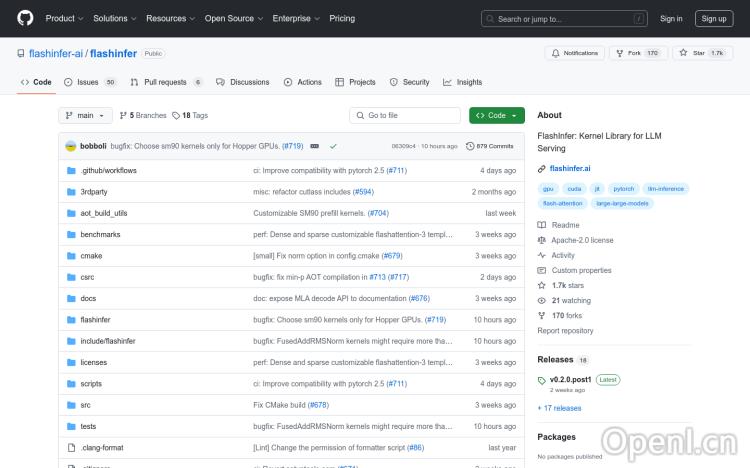Open the green Code dropdown button

coord(496,115)
